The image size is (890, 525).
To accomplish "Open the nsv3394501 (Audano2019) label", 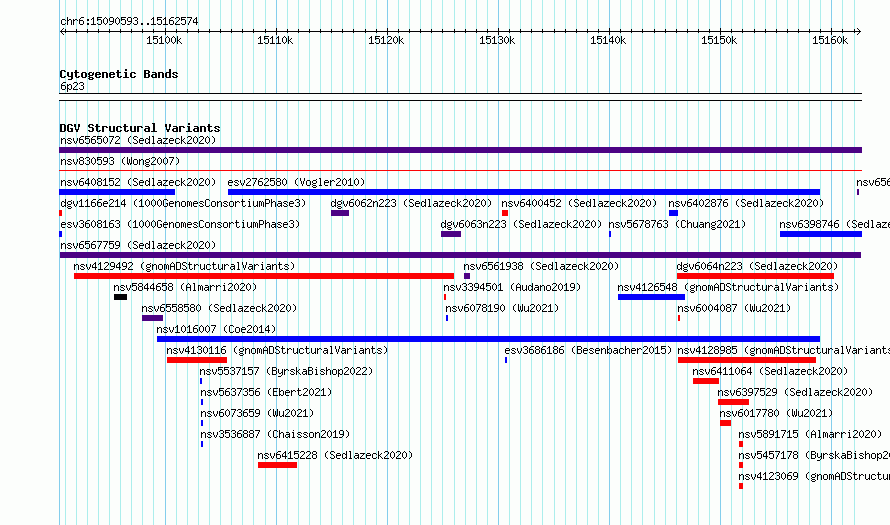I will pyautogui.click(x=512, y=287).
